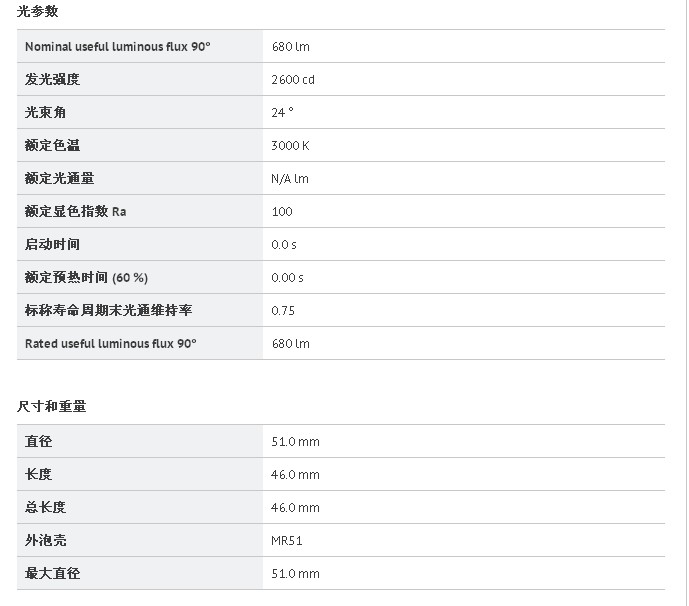Click the 额定光通量 row label
This screenshot has width=689, height=606.
tap(59, 178)
